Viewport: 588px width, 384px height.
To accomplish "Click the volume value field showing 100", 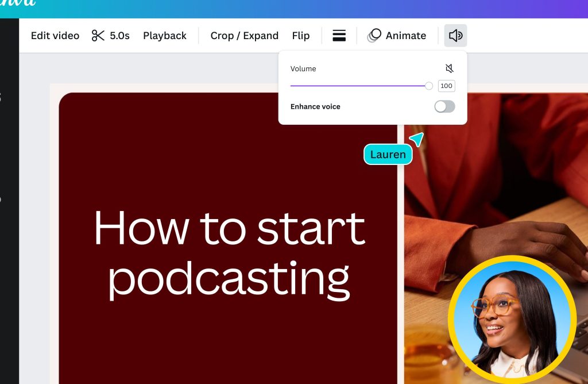I will [x=446, y=86].
